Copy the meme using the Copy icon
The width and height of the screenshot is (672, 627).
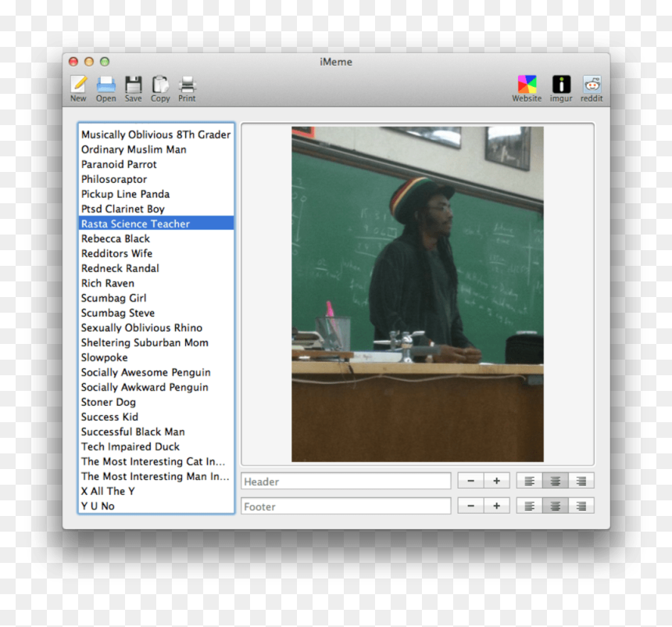coord(160,84)
